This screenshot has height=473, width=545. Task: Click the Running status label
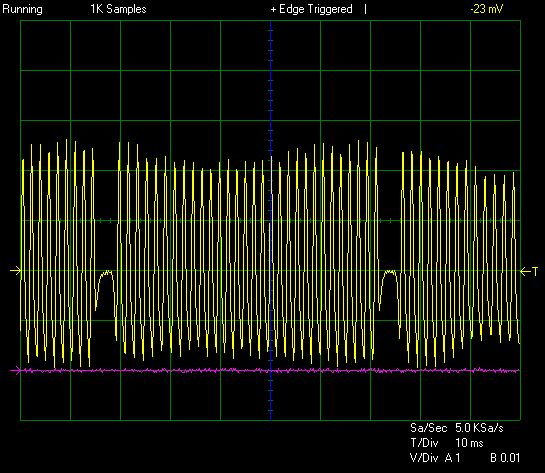23,9
